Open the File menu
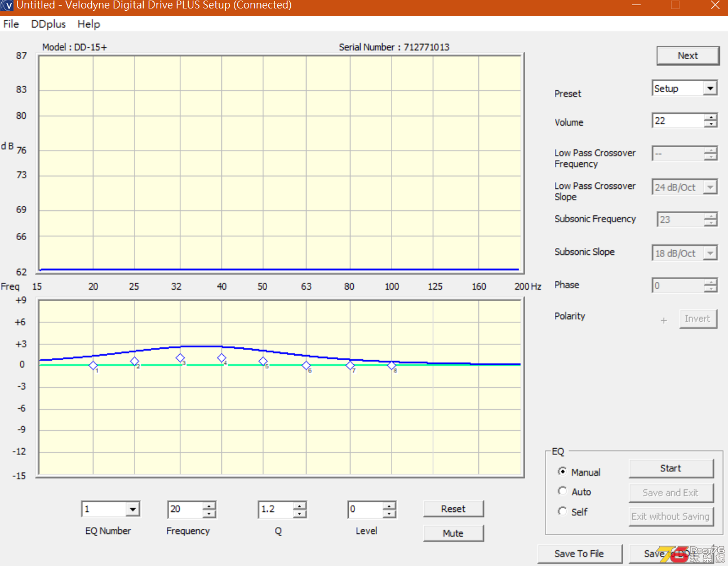Image resolution: width=728 pixels, height=566 pixels. pyautogui.click(x=11, y=24)
